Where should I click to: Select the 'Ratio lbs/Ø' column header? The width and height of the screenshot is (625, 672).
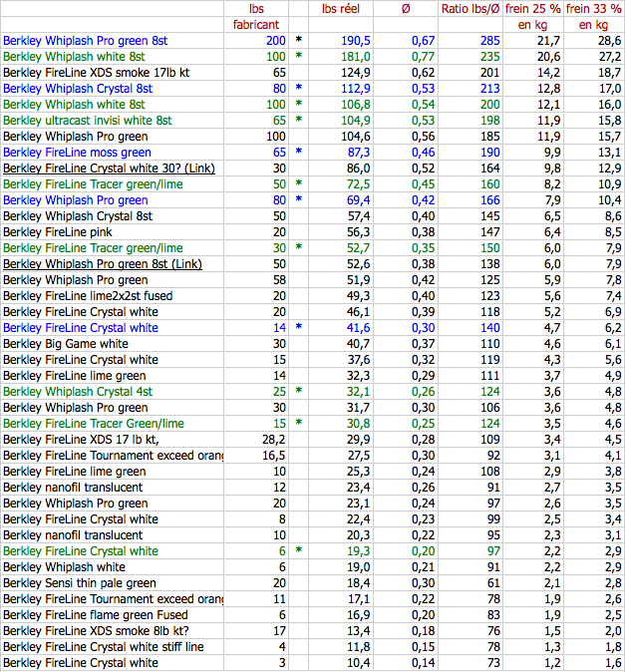point(470,9)
